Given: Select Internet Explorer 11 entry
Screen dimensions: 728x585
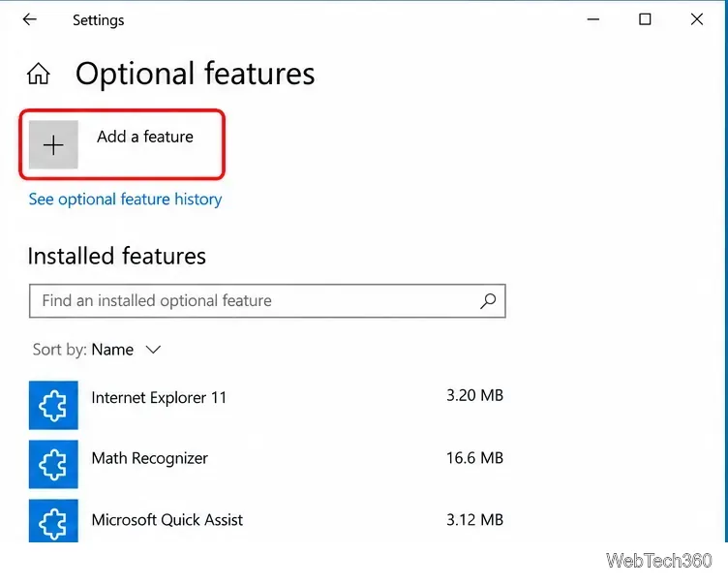Looking at the screenshot, I should point(159,398).
